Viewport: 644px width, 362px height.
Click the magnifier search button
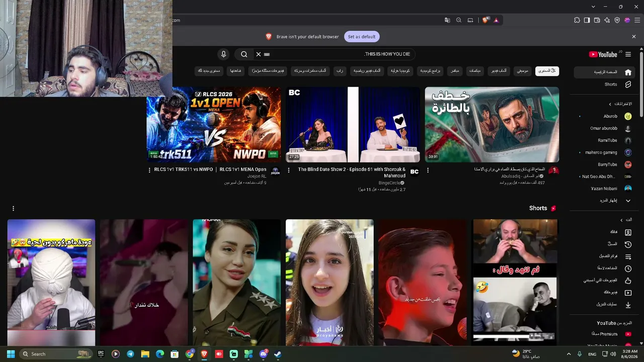(x=244, y=54)
